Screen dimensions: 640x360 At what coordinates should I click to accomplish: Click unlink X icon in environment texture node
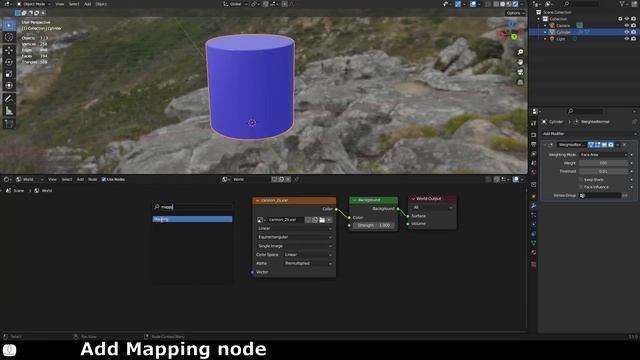point(329,220)
